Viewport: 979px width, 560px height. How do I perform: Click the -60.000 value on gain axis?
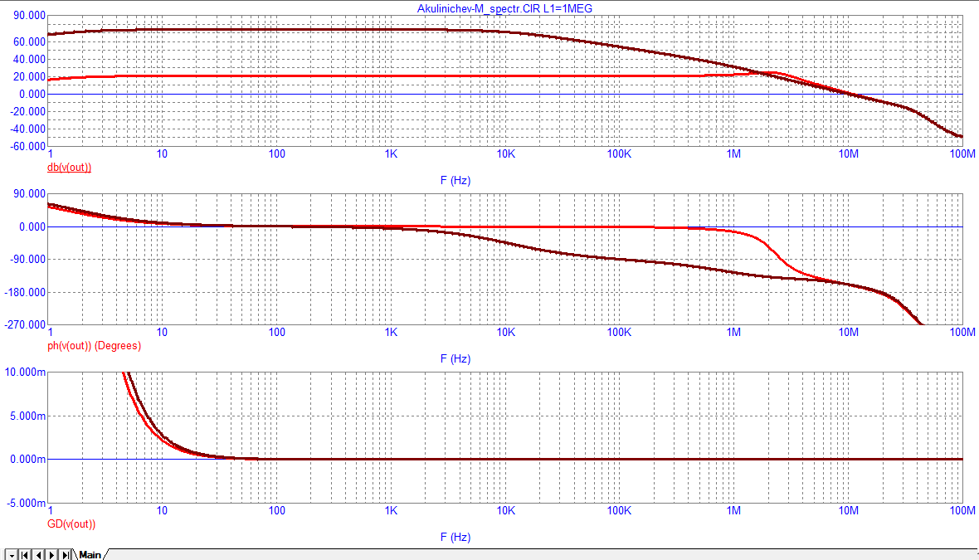[27, 147]
